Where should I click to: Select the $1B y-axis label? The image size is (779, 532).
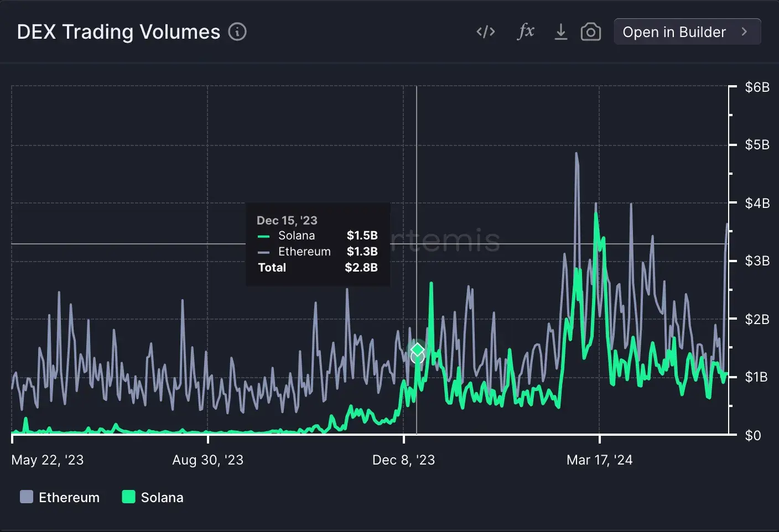point(756,377)
